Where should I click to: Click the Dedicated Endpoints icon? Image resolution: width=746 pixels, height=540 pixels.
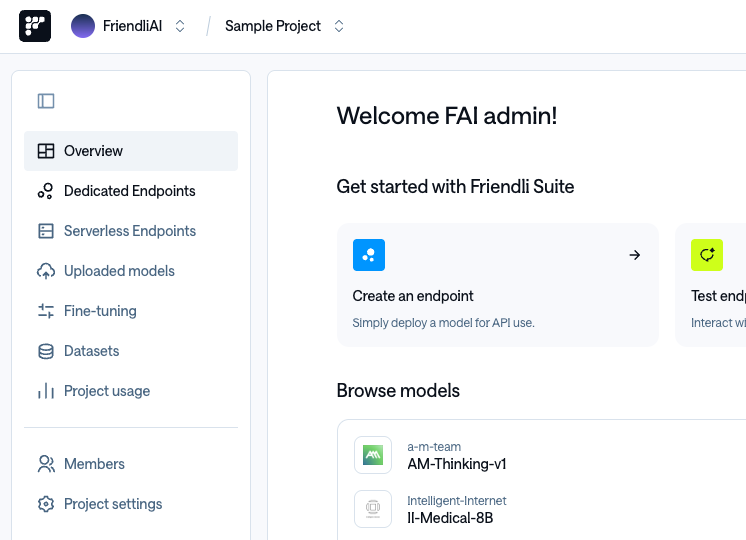(46, 191)
